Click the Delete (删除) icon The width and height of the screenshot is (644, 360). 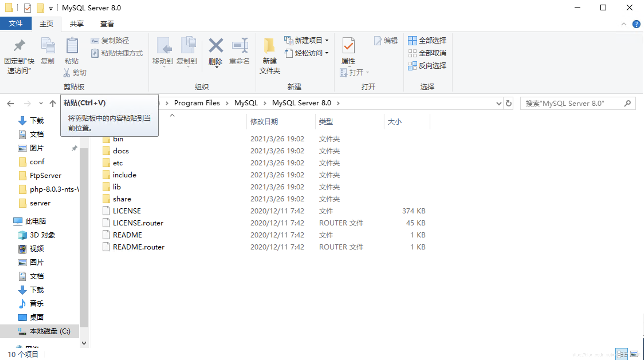[215, 52]
